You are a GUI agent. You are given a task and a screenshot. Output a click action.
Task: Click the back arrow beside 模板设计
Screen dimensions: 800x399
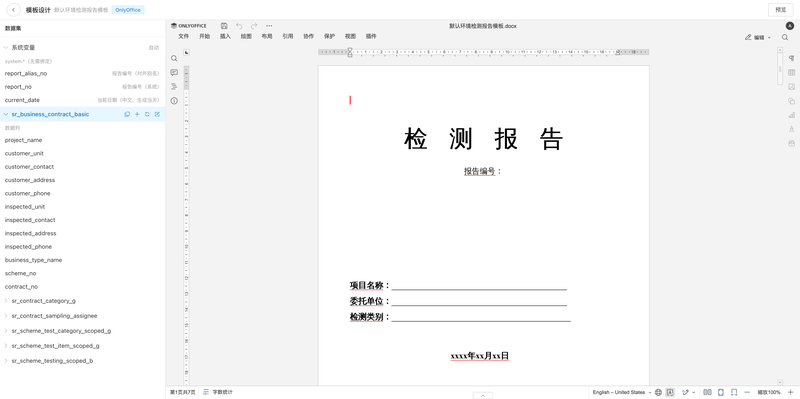(13, 10)
